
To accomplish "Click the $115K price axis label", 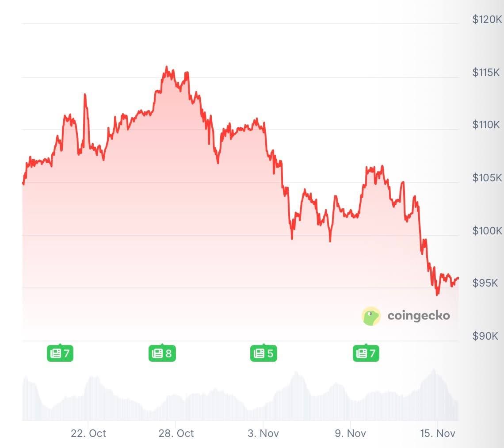I will pos(487,72).
